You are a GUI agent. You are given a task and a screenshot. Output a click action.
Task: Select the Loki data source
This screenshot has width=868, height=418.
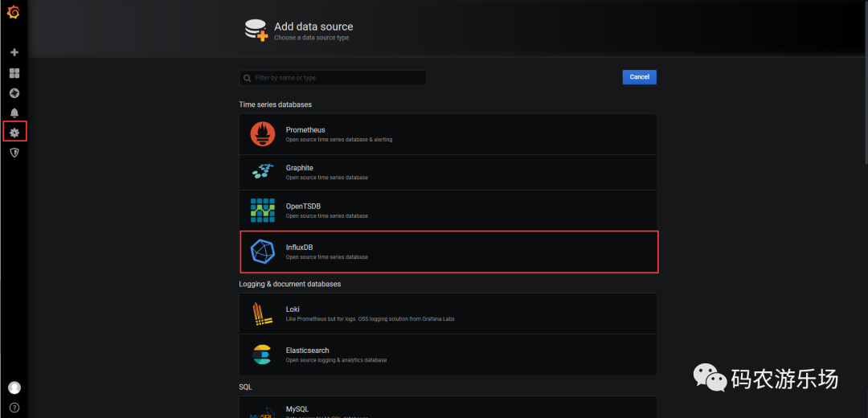point(448,313)
